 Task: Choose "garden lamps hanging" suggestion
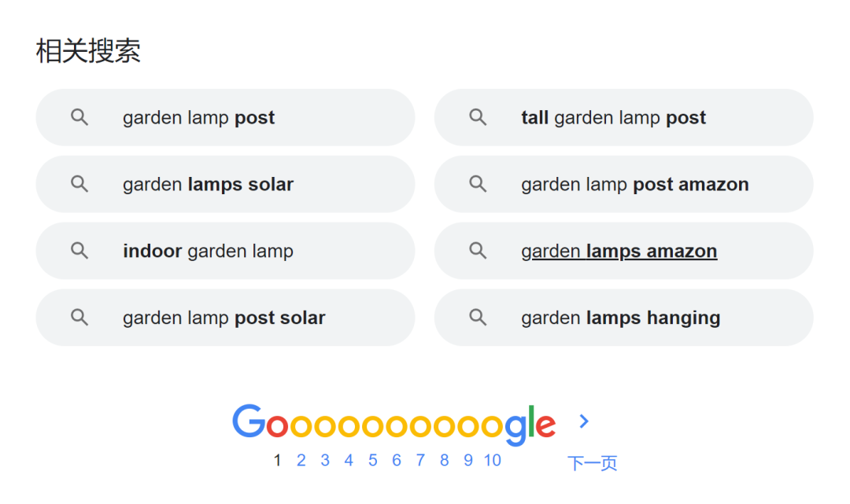pyautogui.click(x=620, y=318)
